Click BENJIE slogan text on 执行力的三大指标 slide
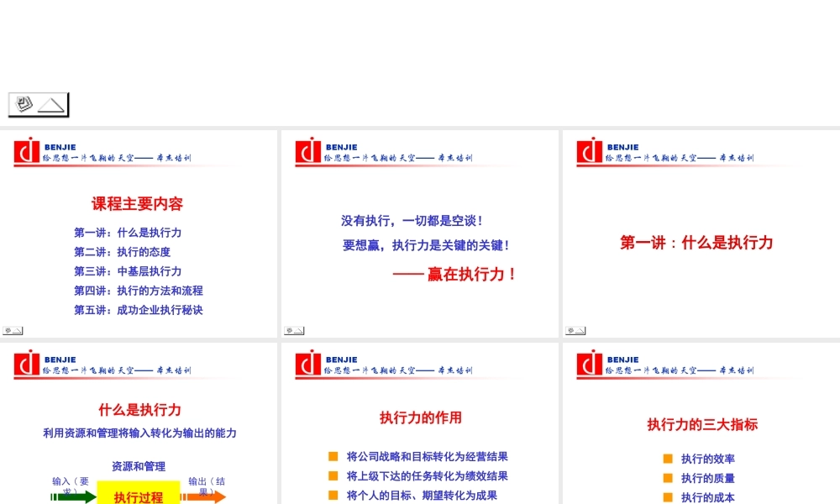The height and width of the screenshot is (504, 840). (680, 370)
